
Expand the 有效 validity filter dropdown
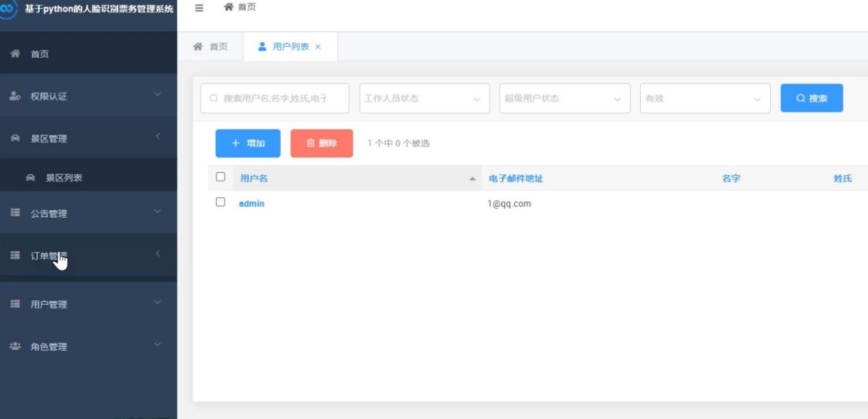point(705,98)
